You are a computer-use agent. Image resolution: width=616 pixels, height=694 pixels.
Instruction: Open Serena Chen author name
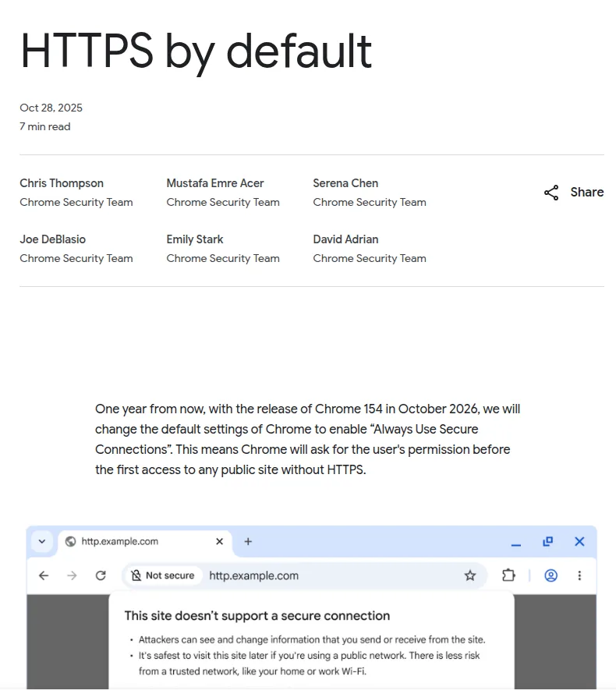point(345,182)
